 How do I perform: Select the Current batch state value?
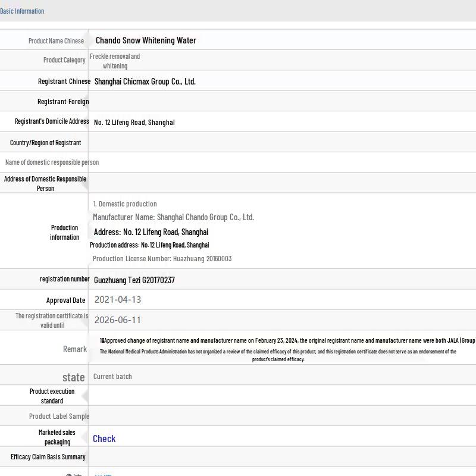[x=112, y=377]
